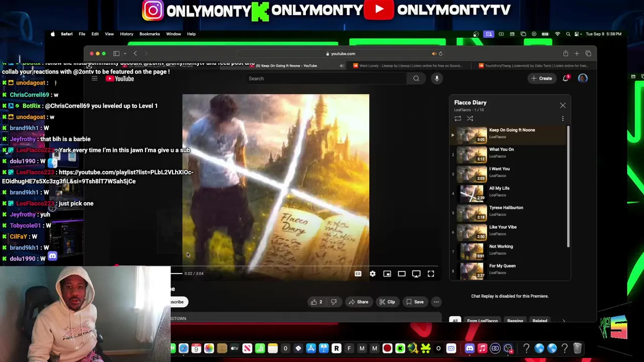Image resolution: width=644 pixels, height=362 pixels.
Task: Open the account avatar menu
Action: click(583, 78)
